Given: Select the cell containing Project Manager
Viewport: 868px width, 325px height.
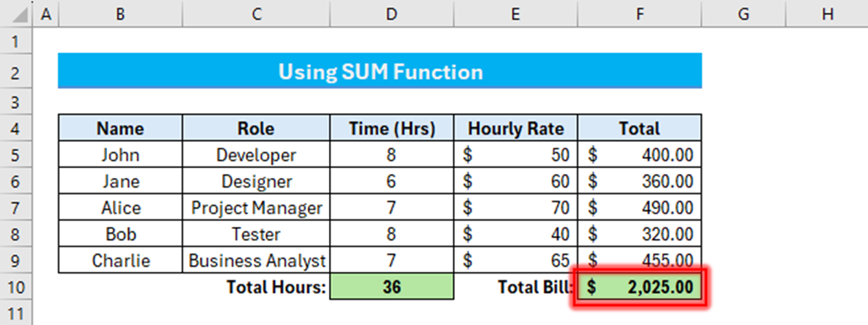Looking at the screenshot, I should (256, 208).
